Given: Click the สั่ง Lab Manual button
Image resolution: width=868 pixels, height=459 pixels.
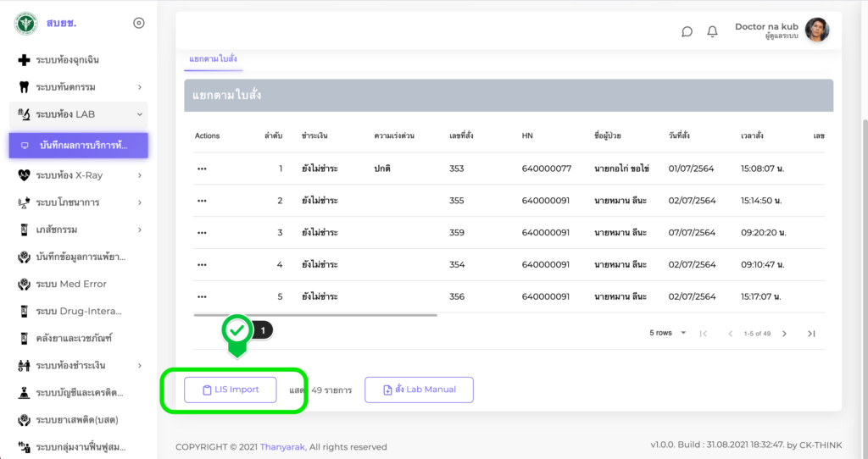Looking at the screenshot, I should click(419, 390).
